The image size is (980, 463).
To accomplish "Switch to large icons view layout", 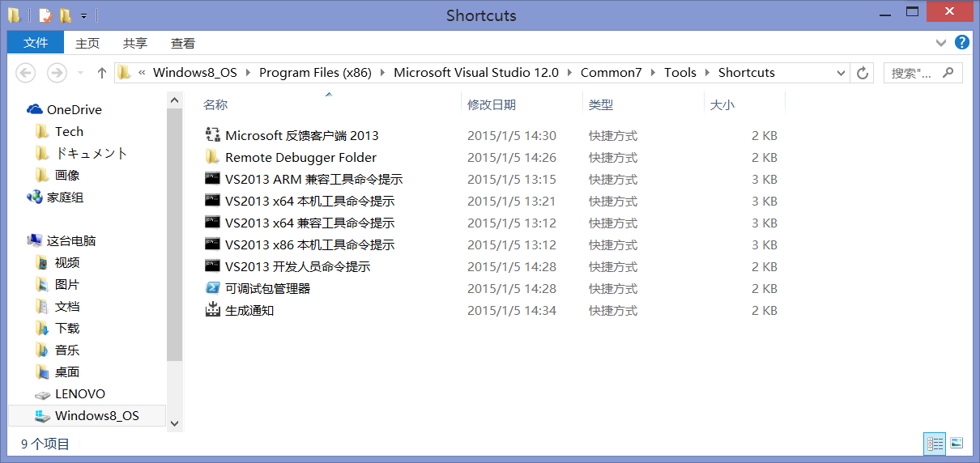I will pos(957,443).
